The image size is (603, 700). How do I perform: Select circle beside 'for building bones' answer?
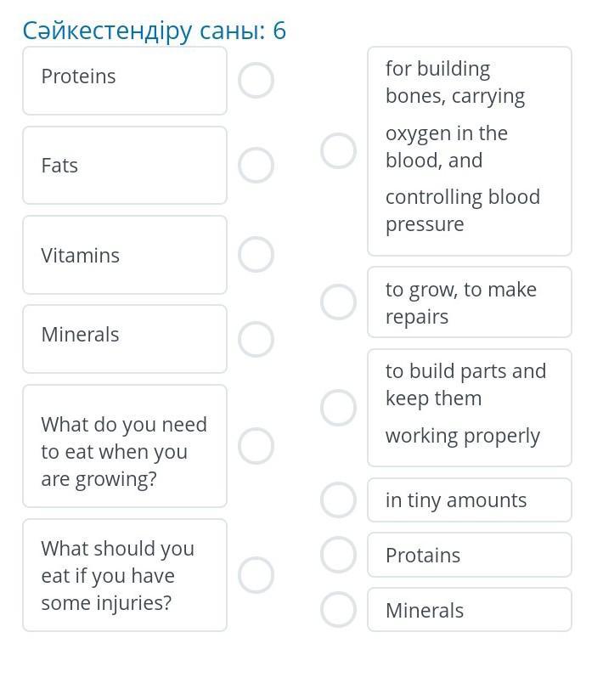pyautogui.click(x=338, y=151)
